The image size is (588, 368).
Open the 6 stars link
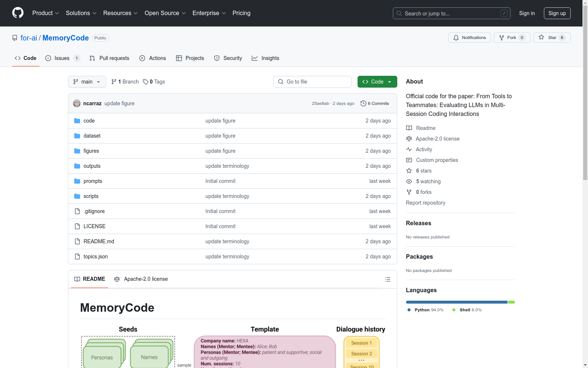click(424, 171)
